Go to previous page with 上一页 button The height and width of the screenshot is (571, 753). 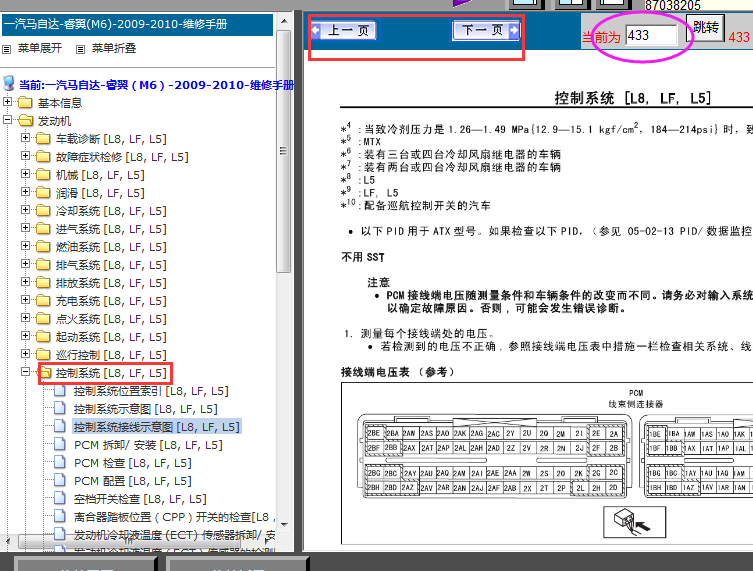tap(344, 31)
